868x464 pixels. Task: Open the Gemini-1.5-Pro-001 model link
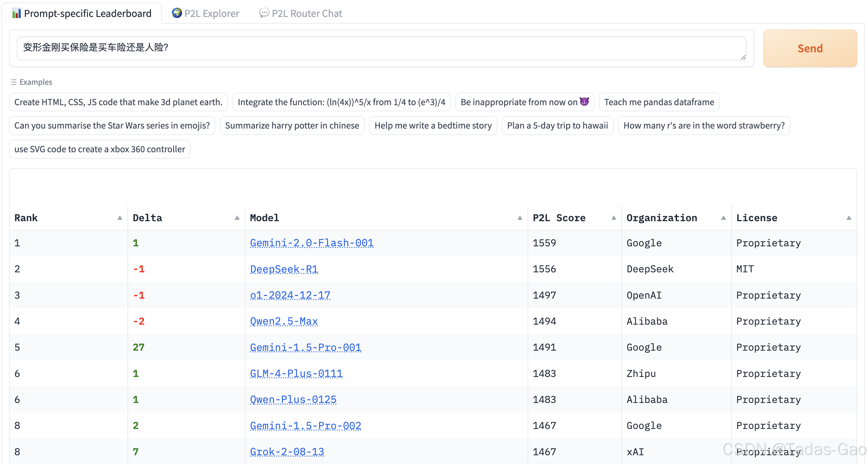click(305, 347)
